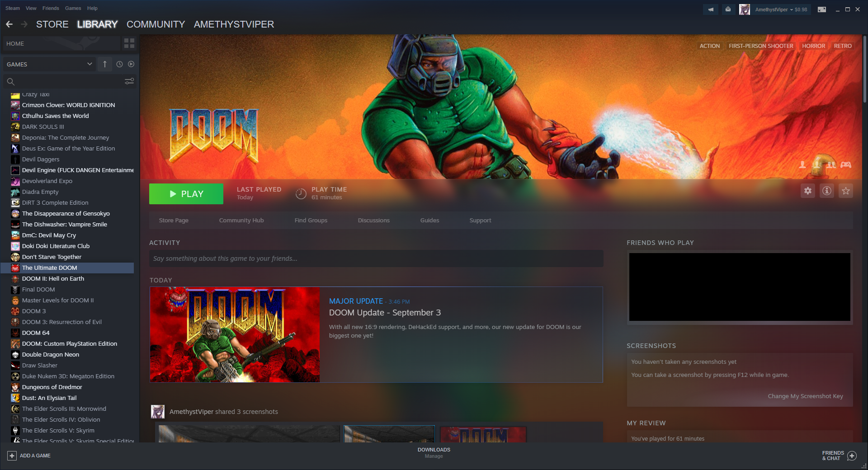
Task: Select Duke Nukem 3D: Megaton Edition
Action: (68, 376)
